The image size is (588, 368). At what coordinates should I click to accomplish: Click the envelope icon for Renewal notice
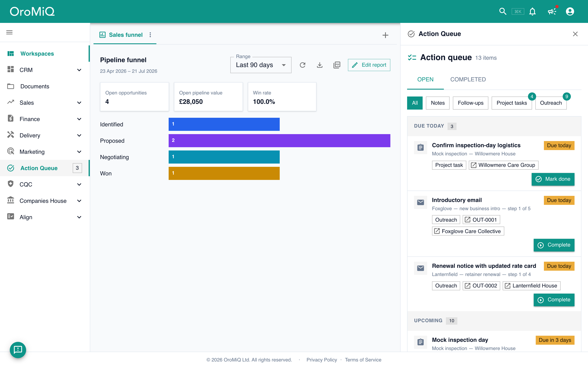tap(421, 268)
